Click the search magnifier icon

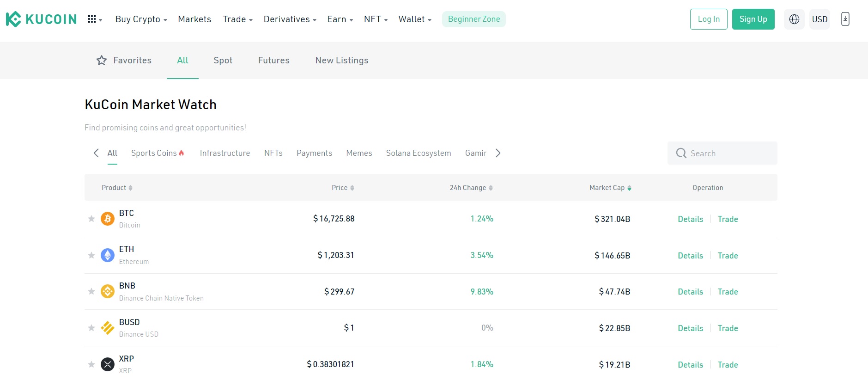pos(681,153)
